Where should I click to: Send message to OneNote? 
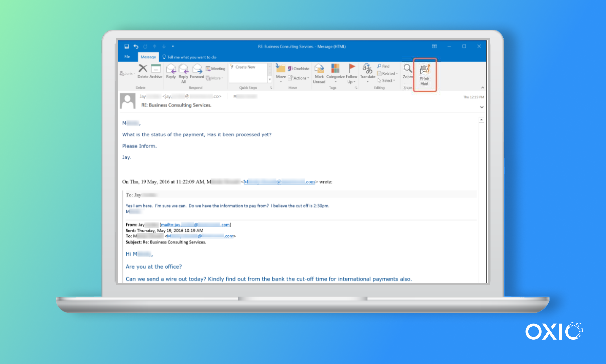pyautogui.click(x=298, y=69)
